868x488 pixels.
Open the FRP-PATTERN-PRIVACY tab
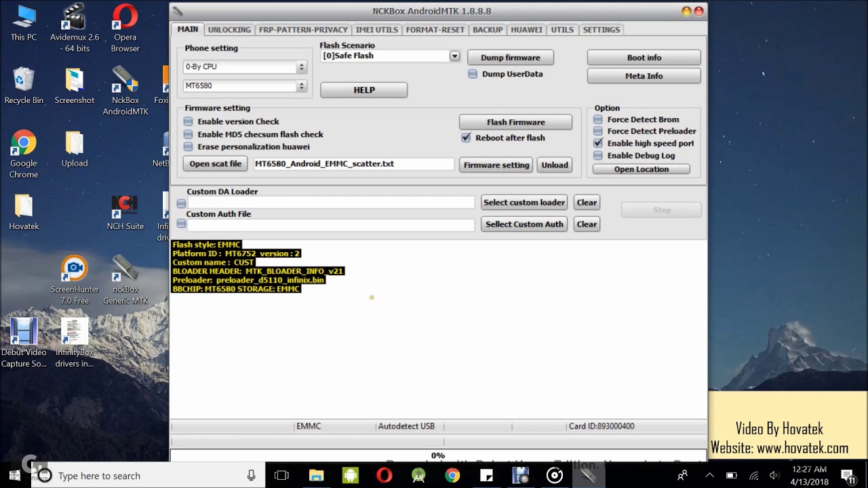[303, 30]
